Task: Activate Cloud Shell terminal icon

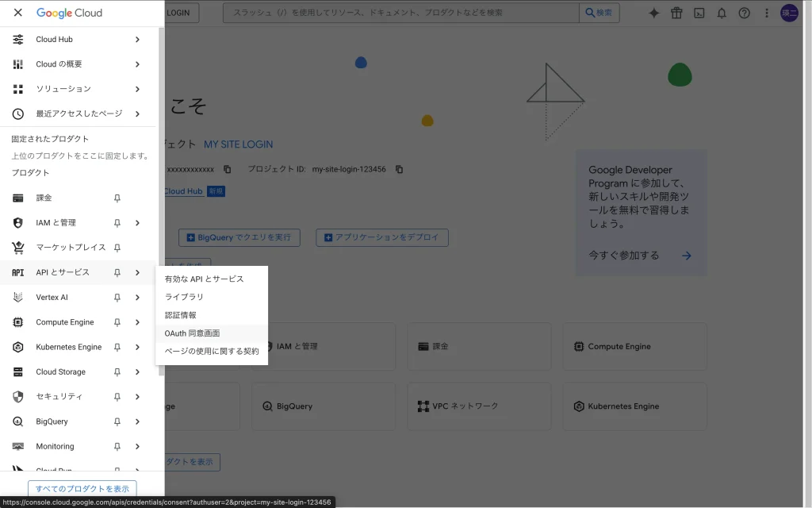Action: [x=699, y=13]
